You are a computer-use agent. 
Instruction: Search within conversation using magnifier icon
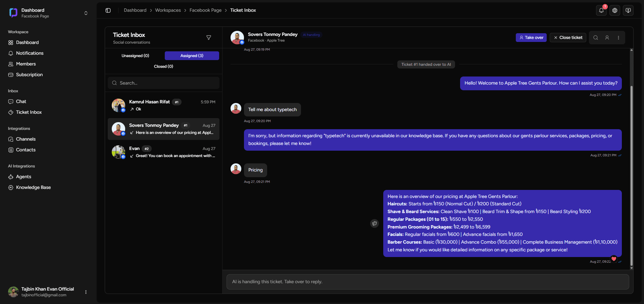tap(596, 38)
